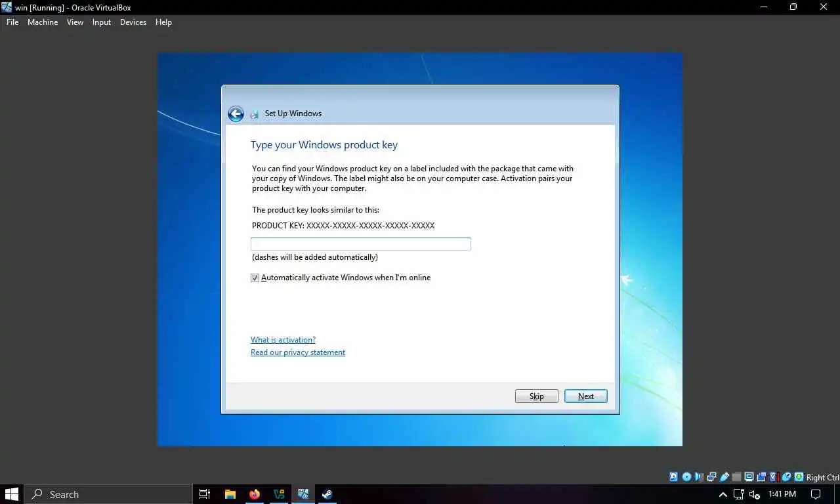Click the taskbar Search box
This screenshot has width=840, height=504.
coord(108,494)
